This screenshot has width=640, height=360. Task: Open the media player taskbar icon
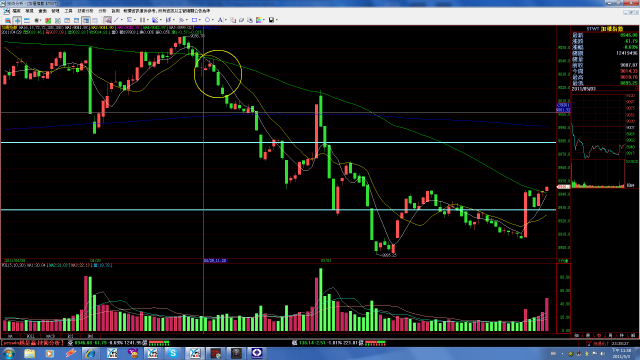click(x=49, y=353)
